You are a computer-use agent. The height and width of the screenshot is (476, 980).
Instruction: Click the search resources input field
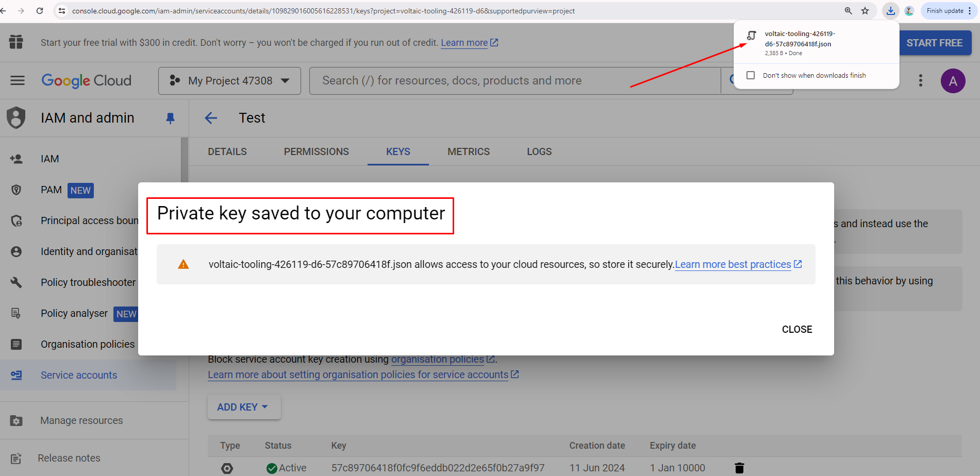point(514,81)
